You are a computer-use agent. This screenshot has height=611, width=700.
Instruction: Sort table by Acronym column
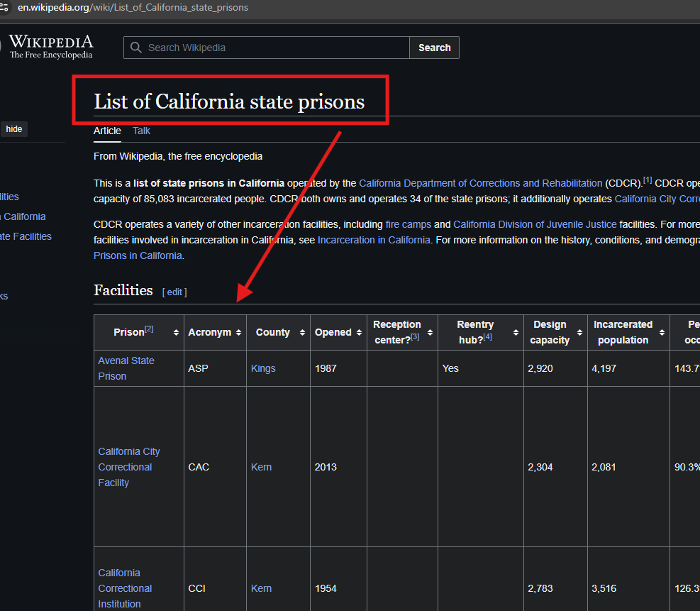pyautogui.click(x=238, y=332)
